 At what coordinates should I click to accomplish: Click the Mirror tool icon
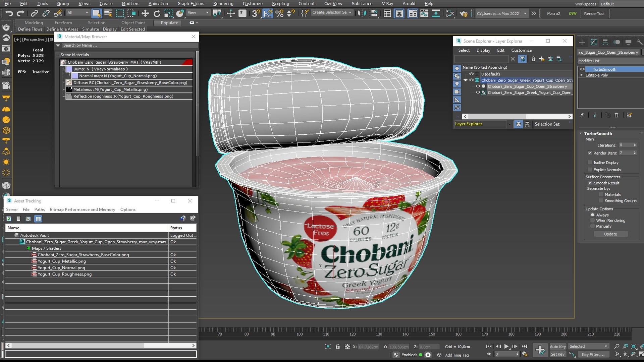[362, 13]
